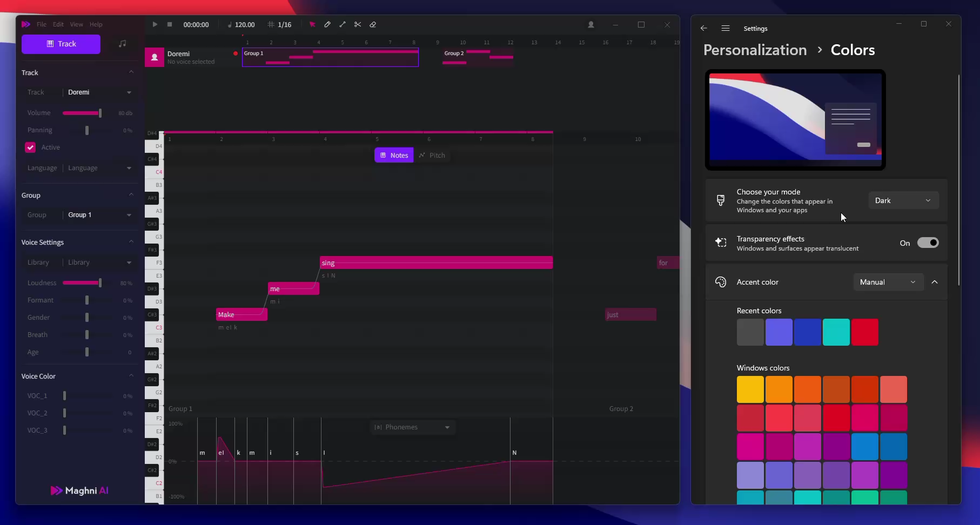Switch to the music notes tab icon
980x525 pixels.
tap(123, 44)
